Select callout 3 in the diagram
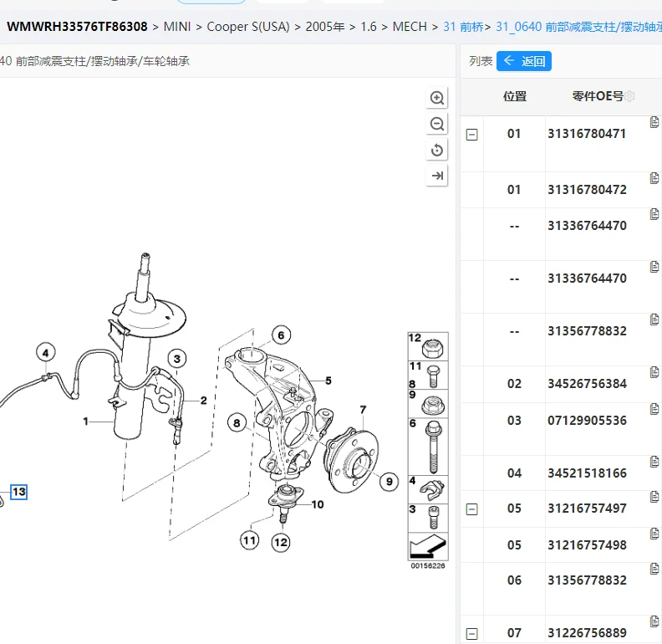 pos(177,359)
